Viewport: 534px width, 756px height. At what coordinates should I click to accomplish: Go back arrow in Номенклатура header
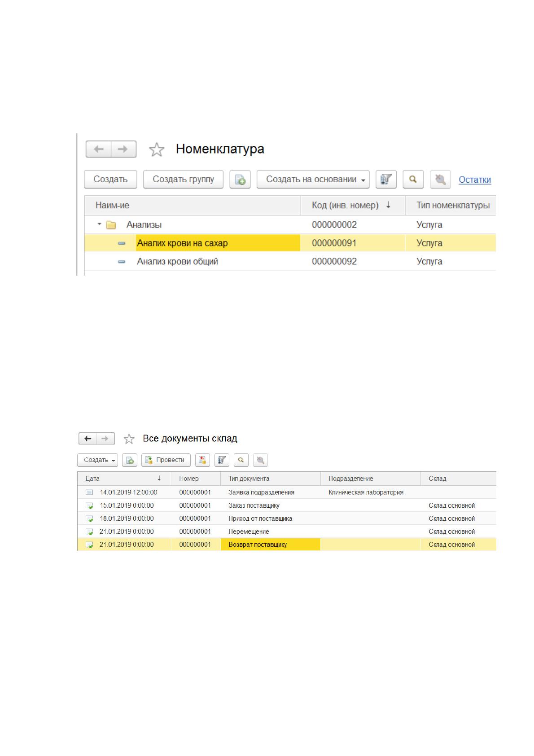pos(99,149)
